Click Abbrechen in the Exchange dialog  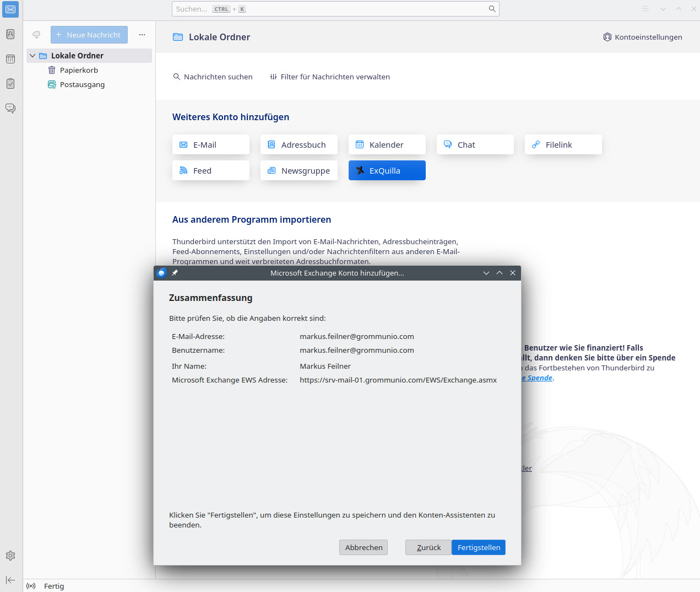pos(363,547)
